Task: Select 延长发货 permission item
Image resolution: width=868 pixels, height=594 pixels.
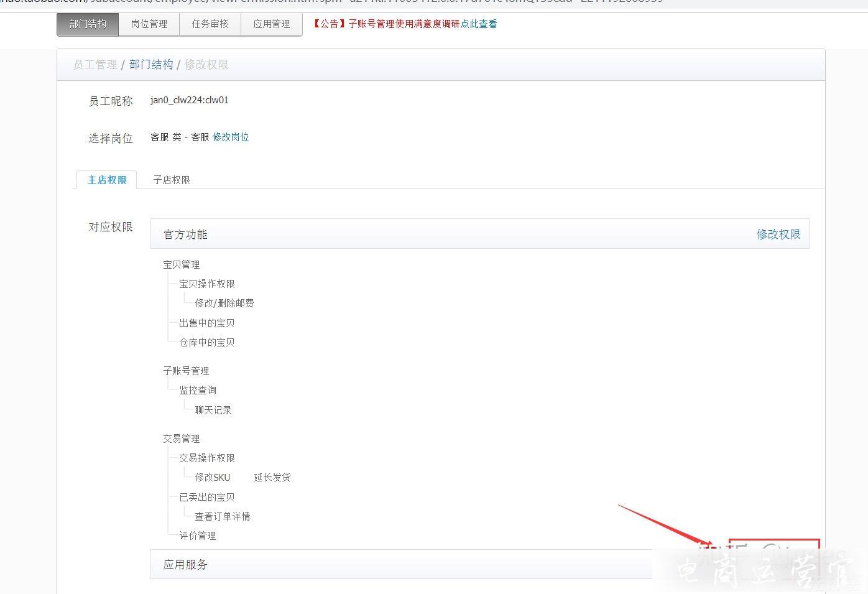Action: [272, 477]
